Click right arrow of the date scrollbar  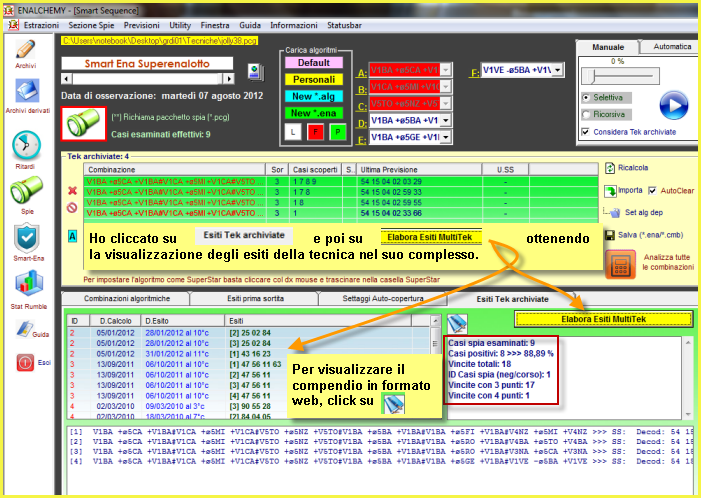click(x=228, y=79)
